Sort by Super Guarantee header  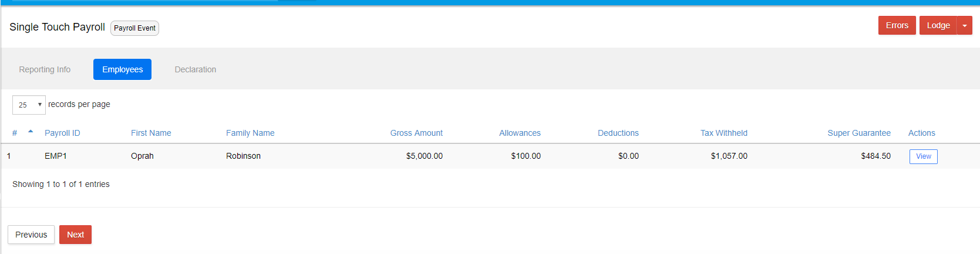[859, 133]
